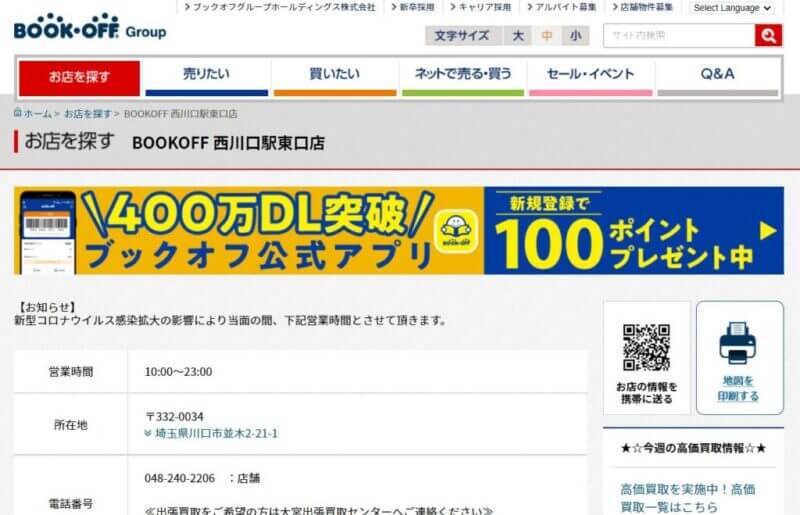Click the yellow Book-Off app icon in banner
Screen dimensions: 800x515
[456, 231]
